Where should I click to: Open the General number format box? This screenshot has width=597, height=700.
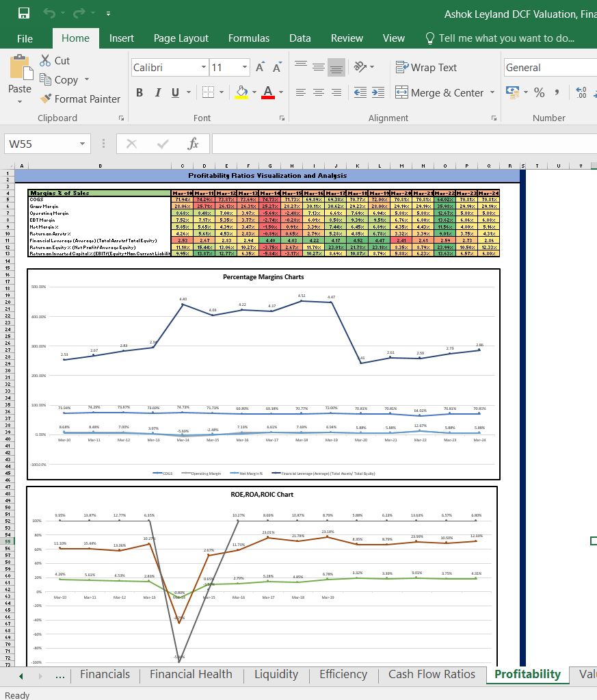tap(550, 68)
